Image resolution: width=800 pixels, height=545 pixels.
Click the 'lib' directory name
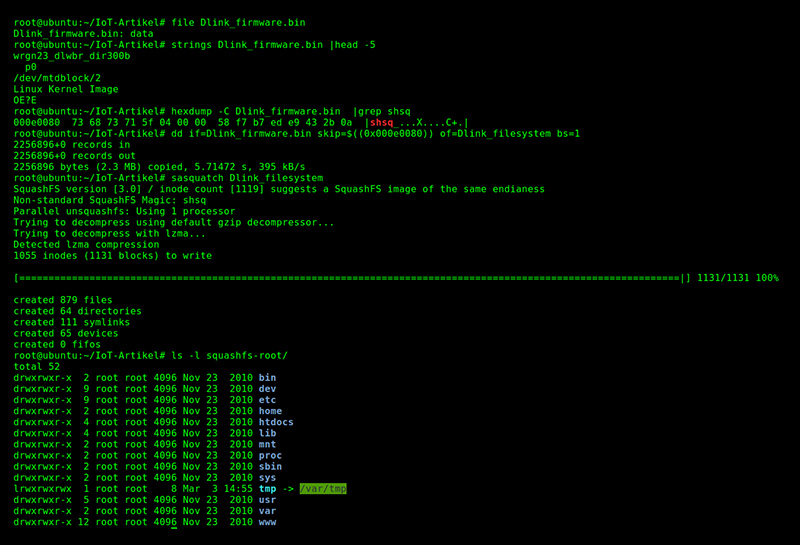(267, 433)
